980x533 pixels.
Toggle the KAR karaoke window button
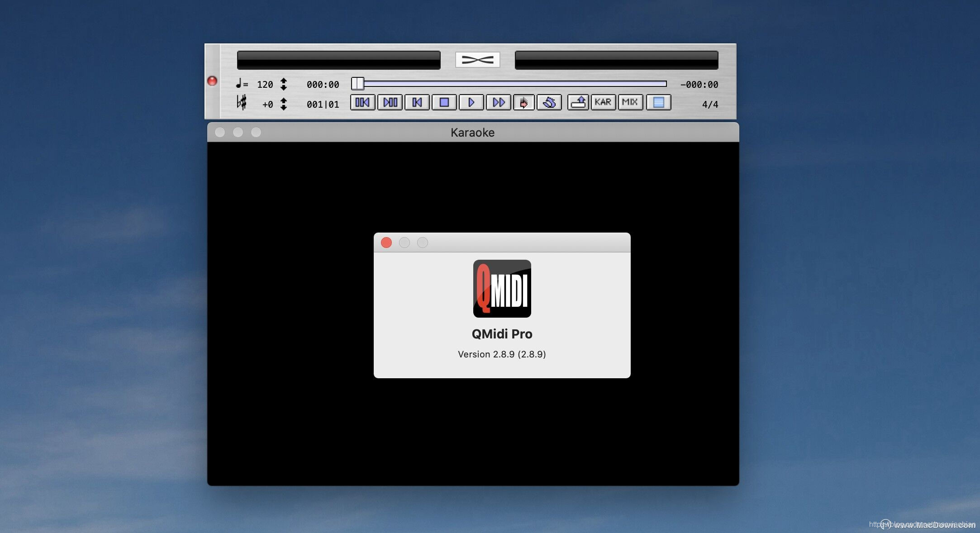pos(603,102)
